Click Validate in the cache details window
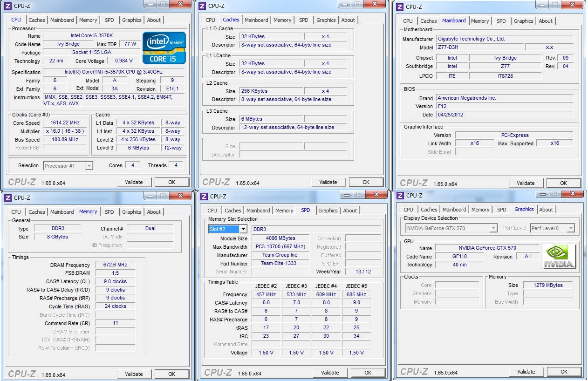Viewport: 588px width, 381px height. point(328,182)
